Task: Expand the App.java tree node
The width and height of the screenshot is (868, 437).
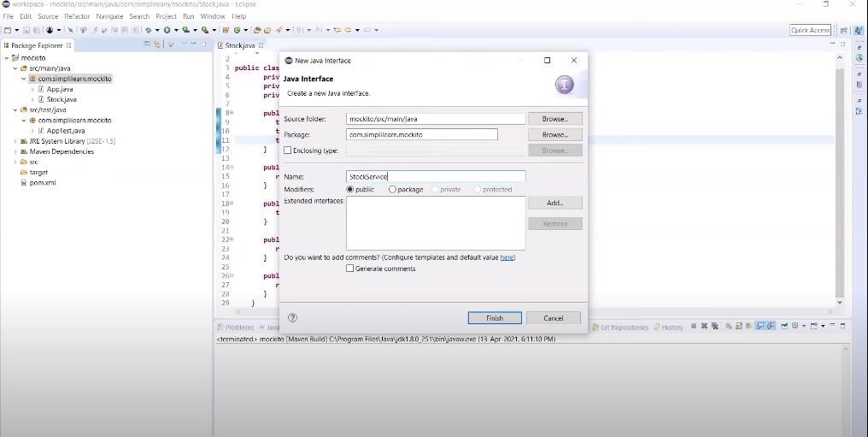Action: (32, 89)
